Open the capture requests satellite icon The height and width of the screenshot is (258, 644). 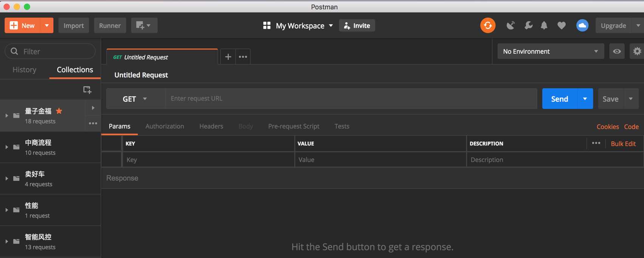pyautogui.click(x=511, y=25)
